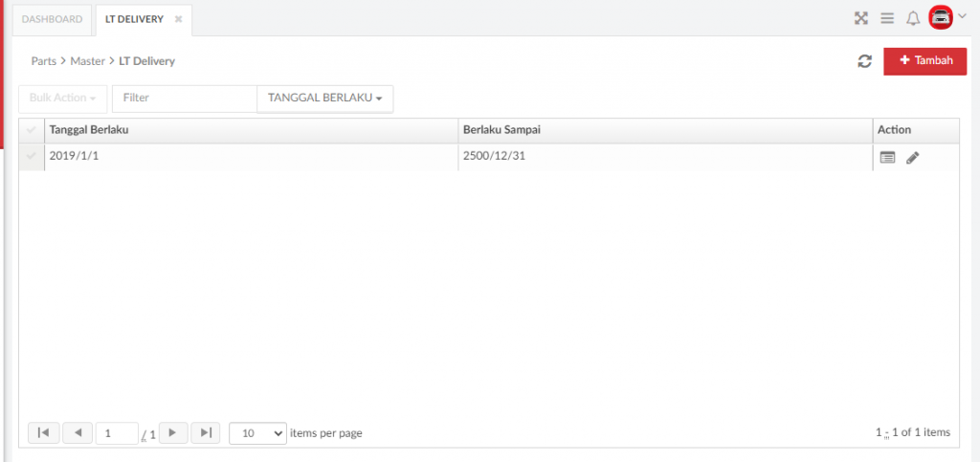980x462 pixels.
Task: Click LT Delivery breadcrumb text
Action: coord(146,61)
